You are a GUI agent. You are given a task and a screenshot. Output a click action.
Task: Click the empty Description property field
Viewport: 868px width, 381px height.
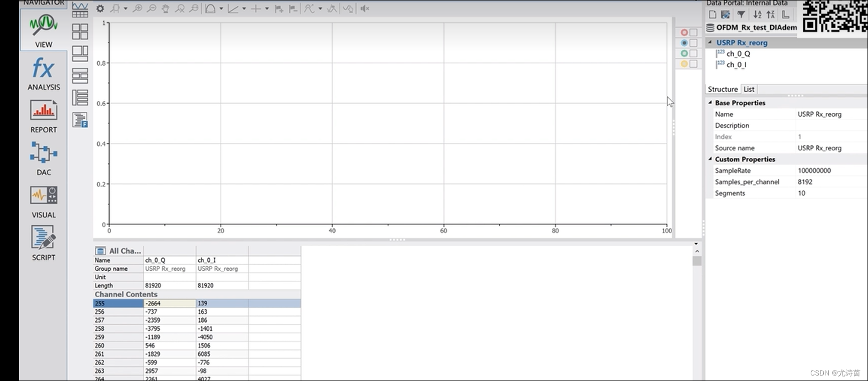coord(832,125)
